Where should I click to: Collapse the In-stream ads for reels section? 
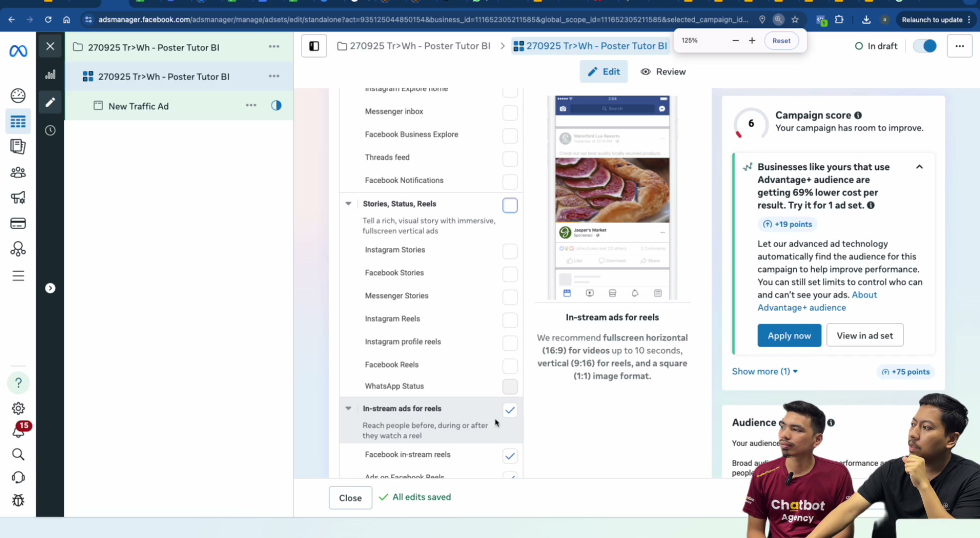click(x=349, y=408)
